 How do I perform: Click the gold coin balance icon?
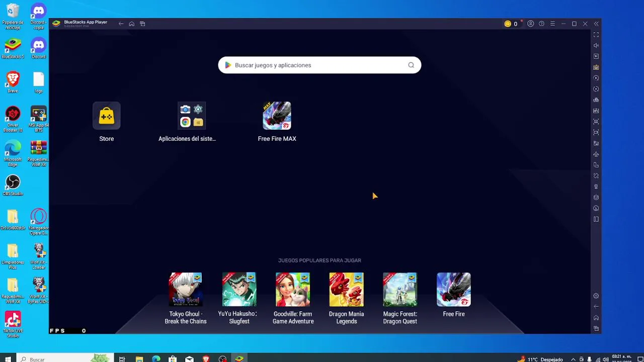(508, 24)
